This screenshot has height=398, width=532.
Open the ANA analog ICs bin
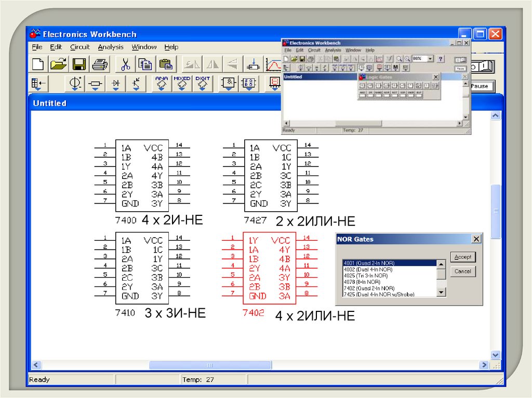162,84
